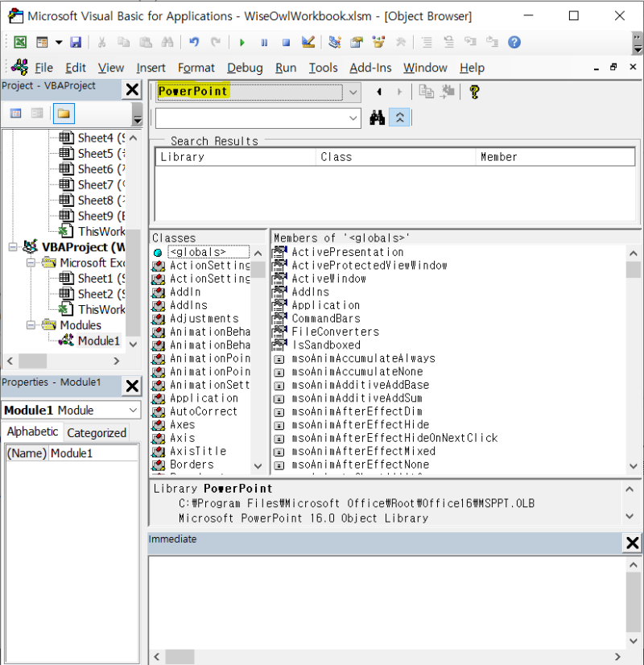Image resolution: width=644 pixels, height=665 pixels.
Task: Click the View Microsoft Excel icon
Action: (20, 42)
